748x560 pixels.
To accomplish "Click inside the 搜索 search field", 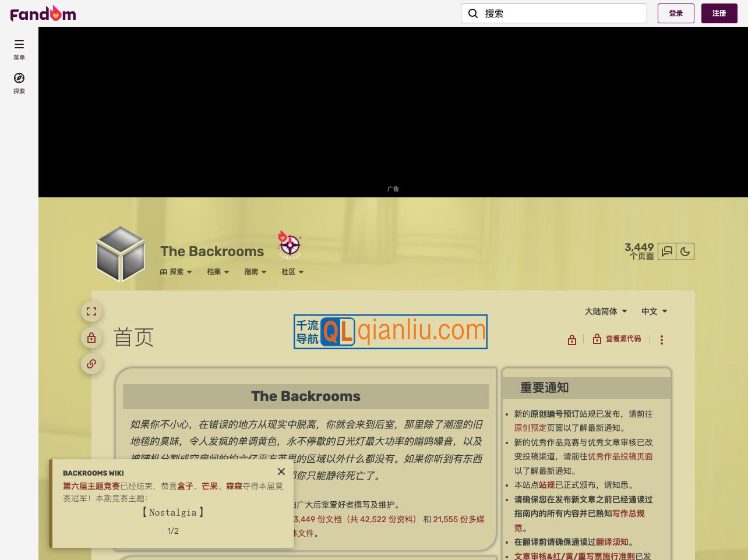I will pos(553,13).
